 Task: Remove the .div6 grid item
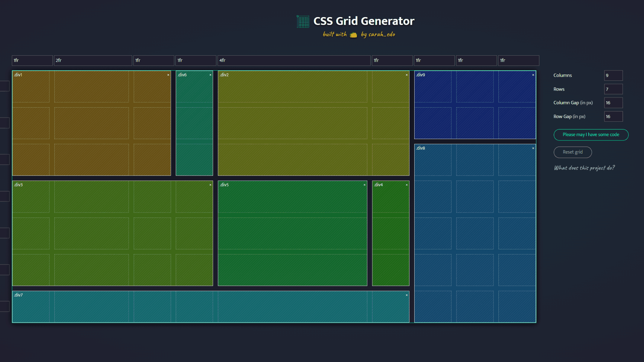pyautogui.click(x=210, y=75)
